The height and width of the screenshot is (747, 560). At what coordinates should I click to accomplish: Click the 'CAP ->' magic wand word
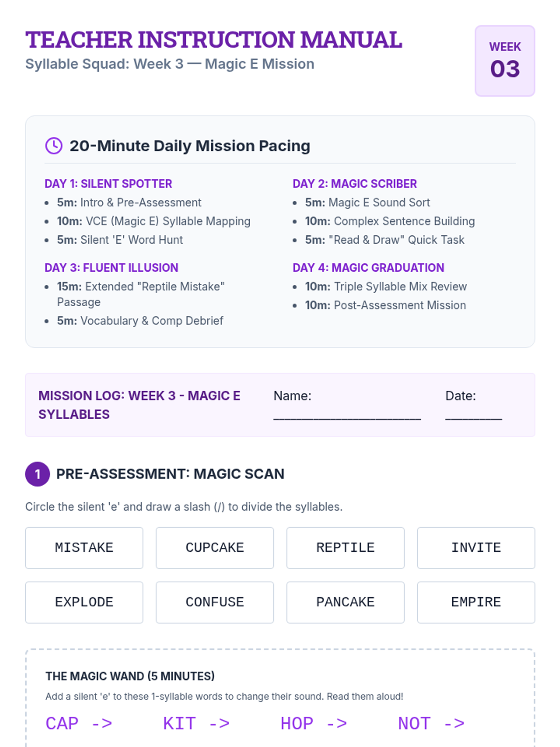(x=79, y=724)
